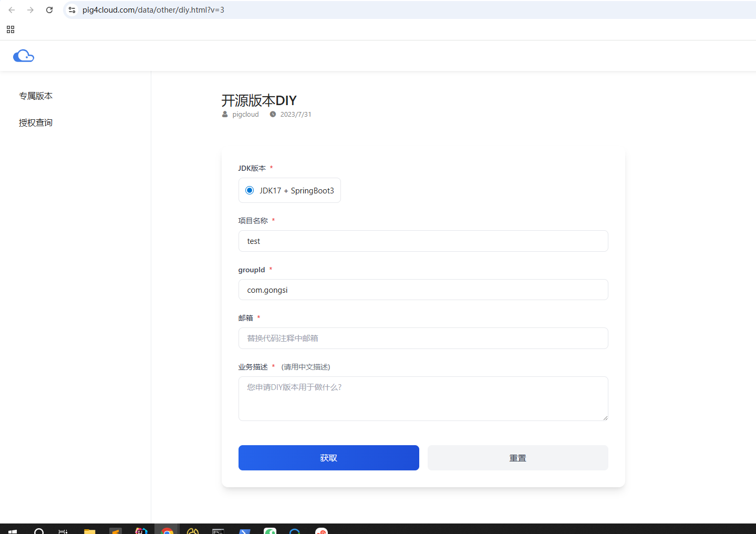Click the 项目名称 field label
The width and height of the screenshot is (756, 534).
(x=253, y=221)
